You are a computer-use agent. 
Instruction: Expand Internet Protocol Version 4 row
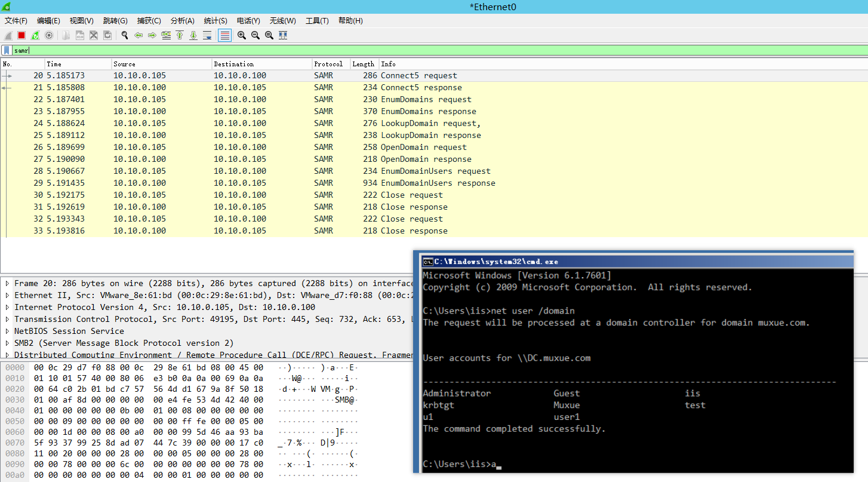click(x=7, y=307)
